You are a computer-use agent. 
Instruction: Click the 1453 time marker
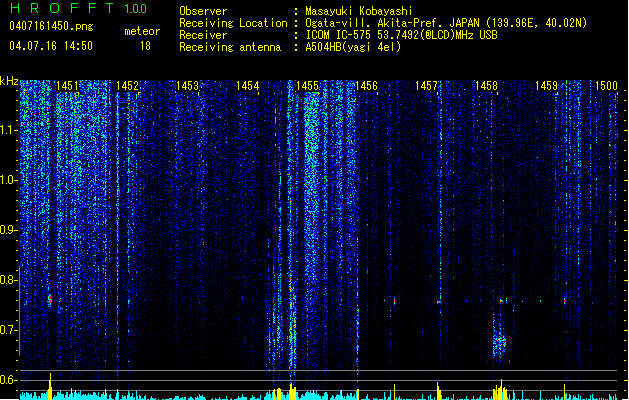point(187,86)
